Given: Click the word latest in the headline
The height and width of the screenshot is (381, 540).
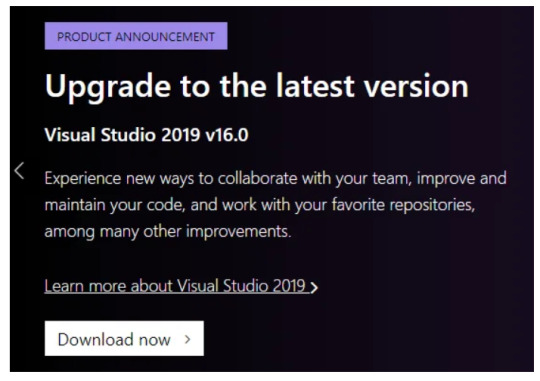Looking at the screenshot, I should click(315, 85).
